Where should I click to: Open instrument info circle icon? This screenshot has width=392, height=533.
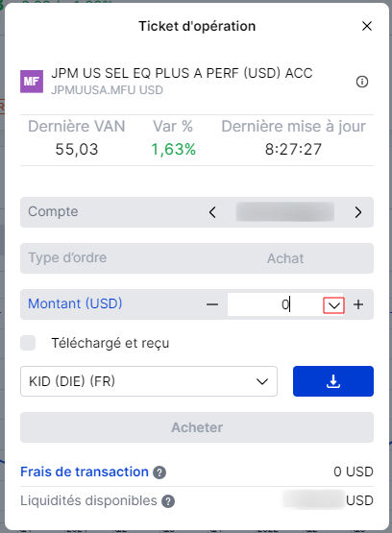pyautogui.click(x=362, y=82)
